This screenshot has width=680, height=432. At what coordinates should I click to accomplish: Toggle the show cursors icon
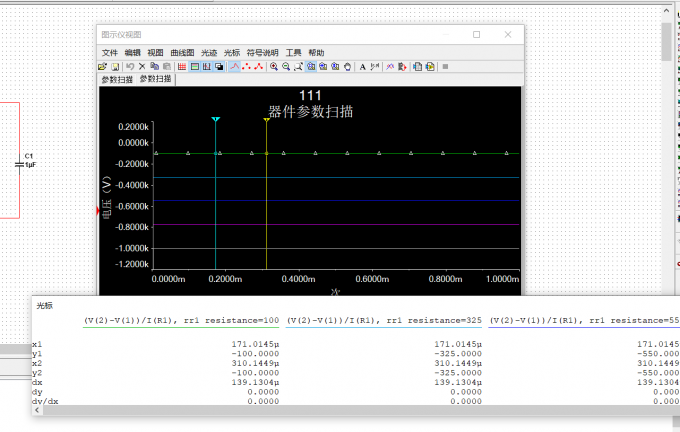(x=207, y=67)
